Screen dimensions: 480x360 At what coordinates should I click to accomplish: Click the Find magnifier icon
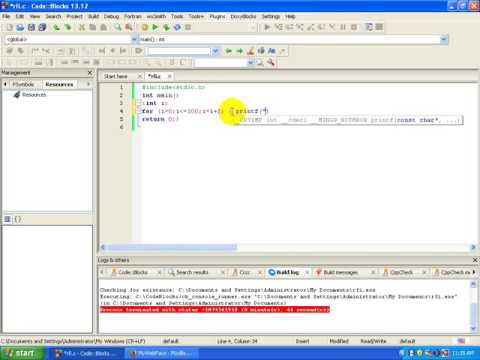tap(118, 27)
